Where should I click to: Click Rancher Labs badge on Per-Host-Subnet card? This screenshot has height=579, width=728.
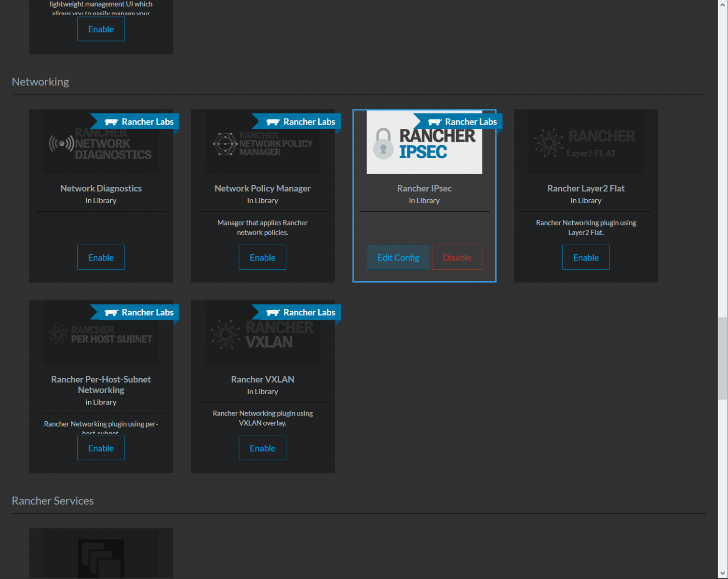point(135,312)
